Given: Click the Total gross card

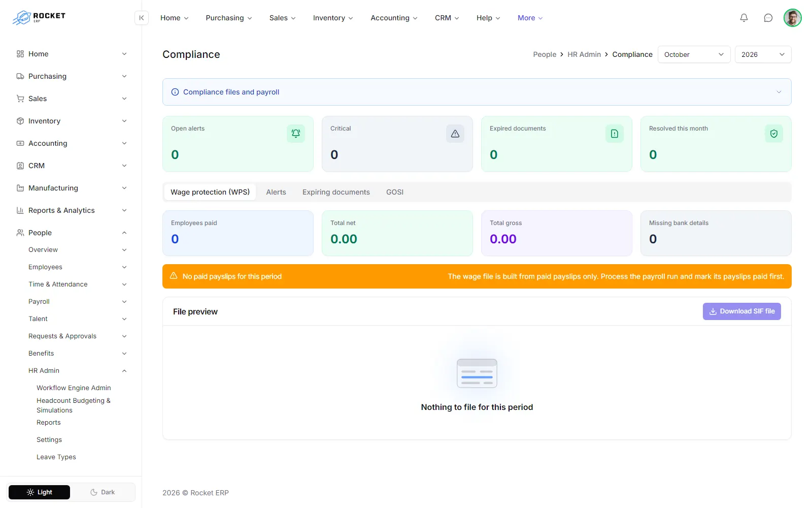Looking at the screenshot, I should tap(557, 233).
